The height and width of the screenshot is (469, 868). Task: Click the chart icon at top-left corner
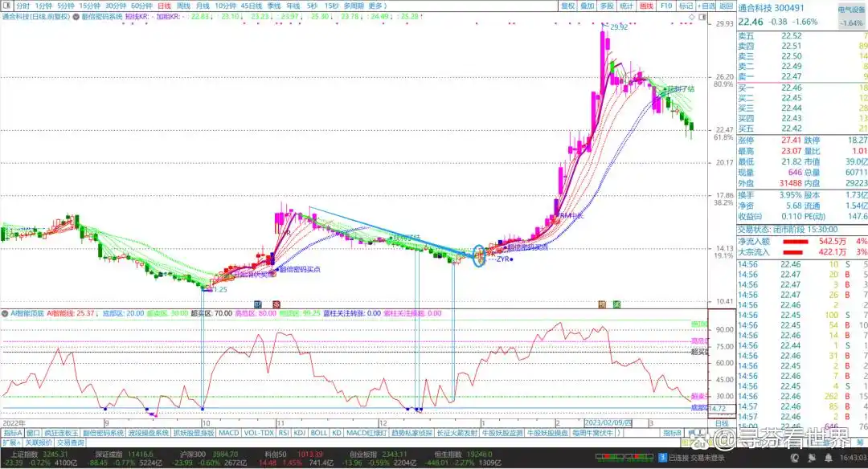[x=6, y=6]
